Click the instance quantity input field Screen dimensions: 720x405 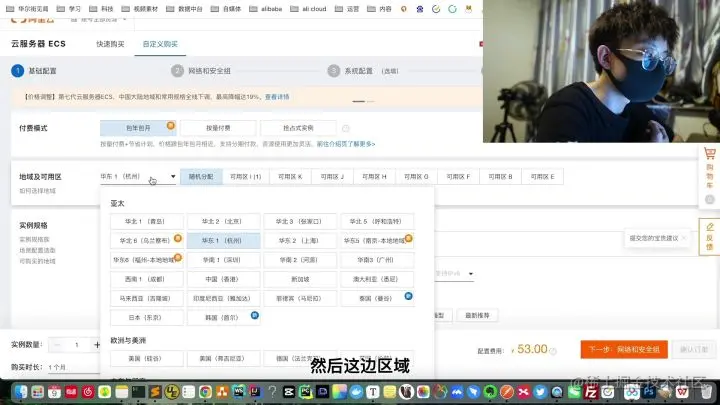click(77, 345)
